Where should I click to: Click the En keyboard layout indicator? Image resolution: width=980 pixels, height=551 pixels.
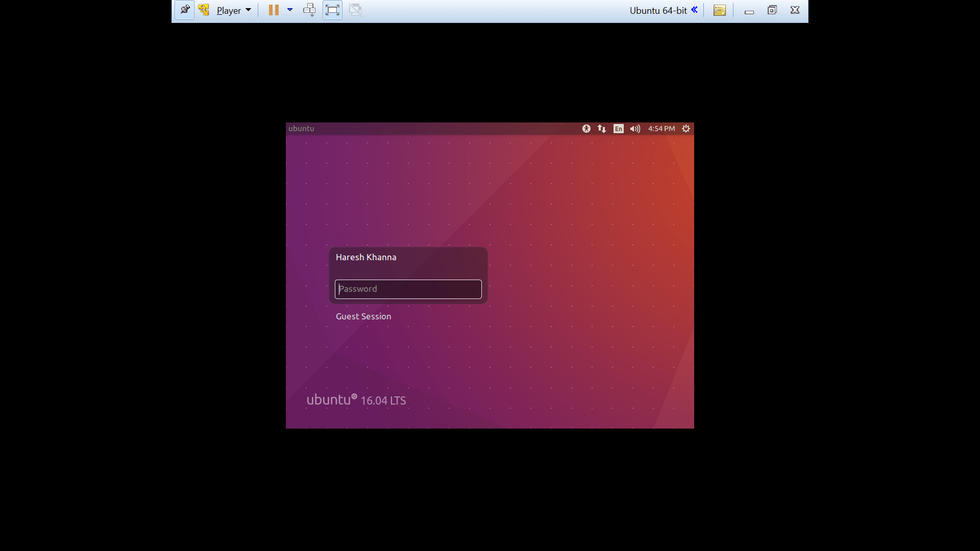tap(618, 129)
